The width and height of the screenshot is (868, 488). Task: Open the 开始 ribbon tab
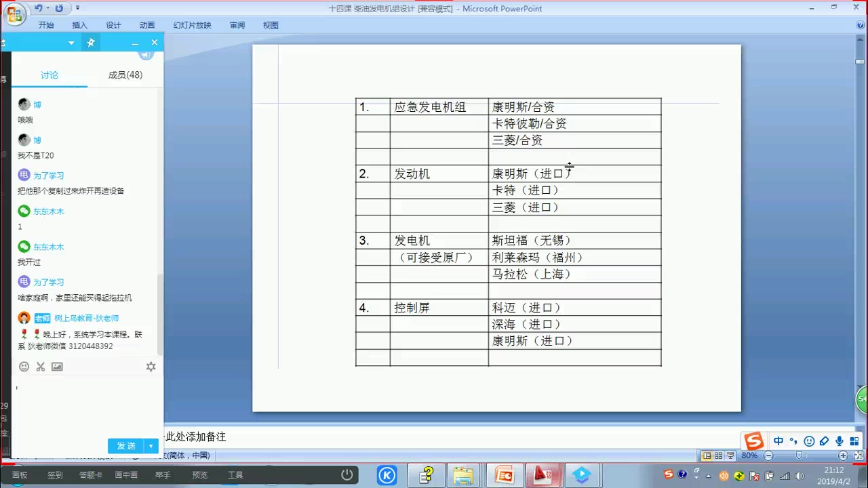(x=46, y=25)
